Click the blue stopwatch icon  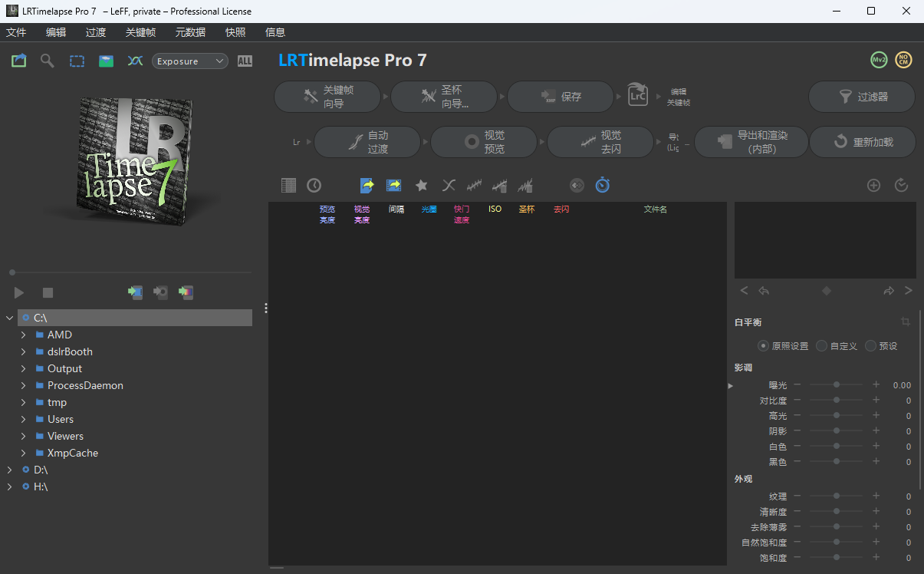[603, 185]
